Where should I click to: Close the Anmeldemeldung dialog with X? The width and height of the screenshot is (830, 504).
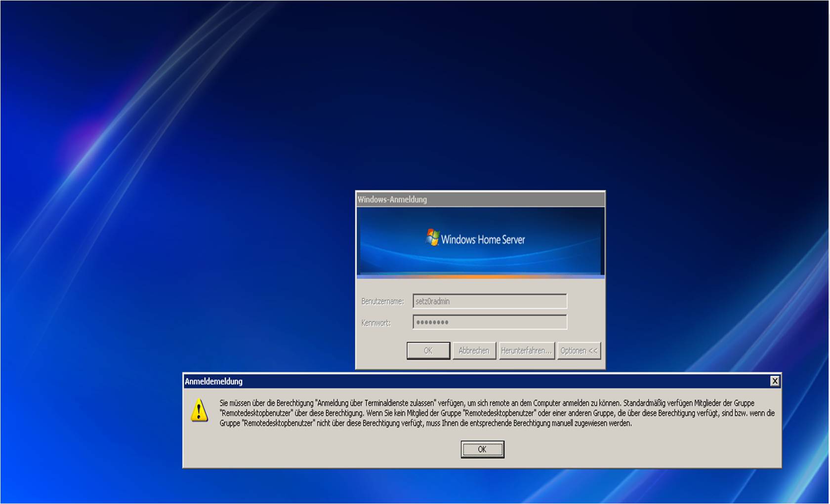click(x=775, y=381)
